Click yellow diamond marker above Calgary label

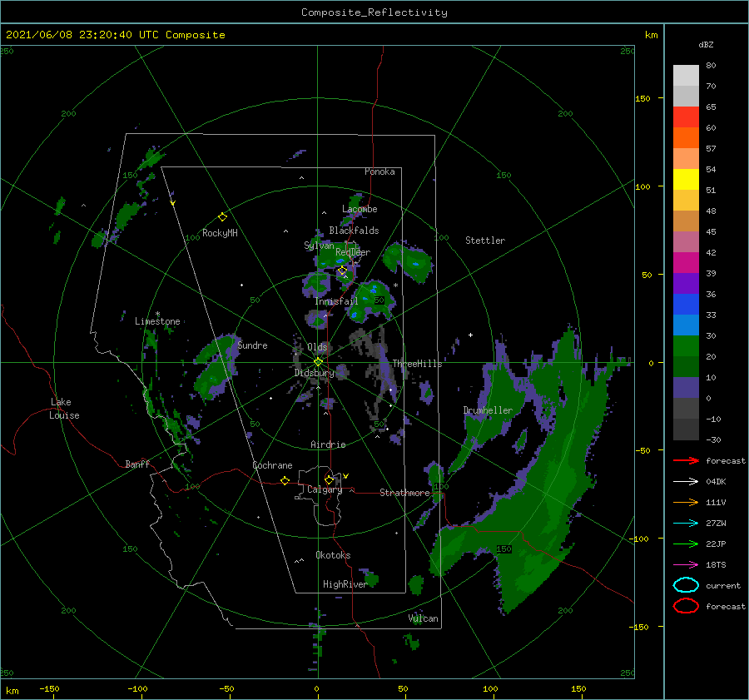(x=329, y=479)
